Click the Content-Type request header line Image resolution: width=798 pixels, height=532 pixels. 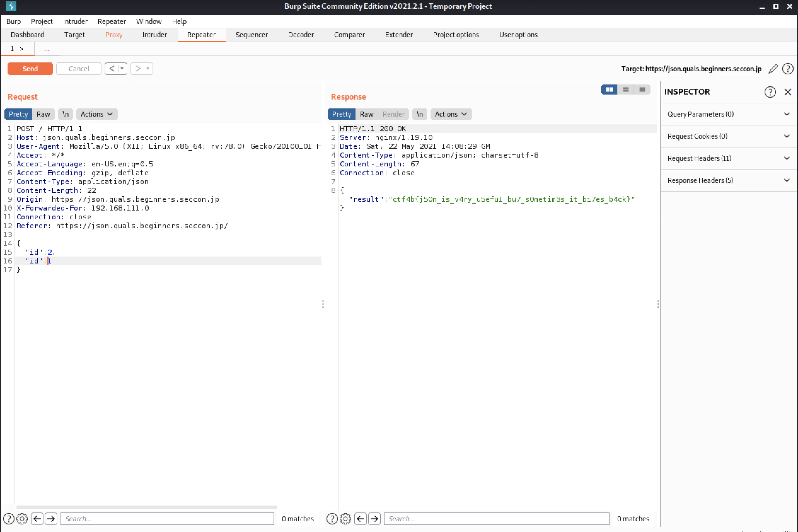pyautogui.click(x=83, y=182)
